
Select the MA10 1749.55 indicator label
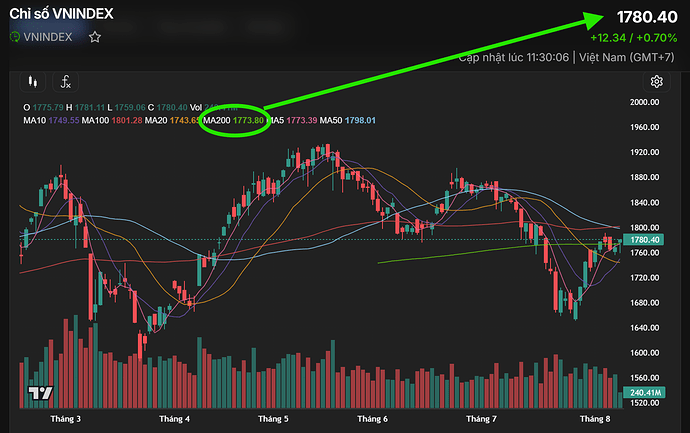tap(51, 120)
